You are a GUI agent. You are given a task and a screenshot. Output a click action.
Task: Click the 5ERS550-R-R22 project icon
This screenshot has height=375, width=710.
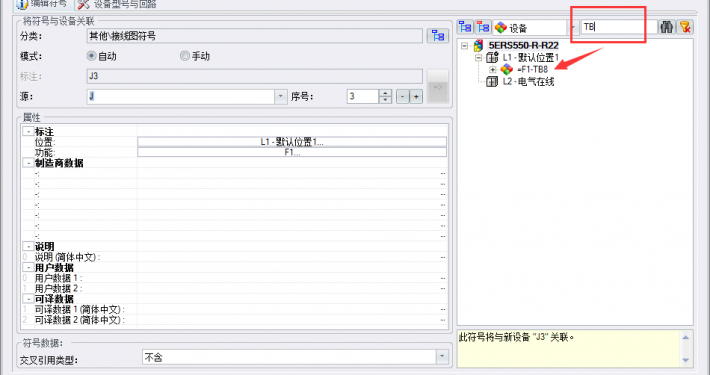[479, 45]
